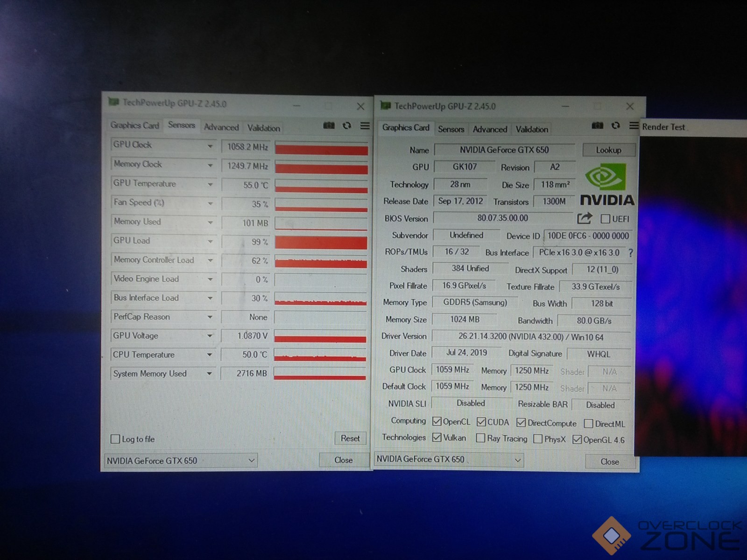
Task: Click Close button in Sensors window
Action: (x=343, y=460)
